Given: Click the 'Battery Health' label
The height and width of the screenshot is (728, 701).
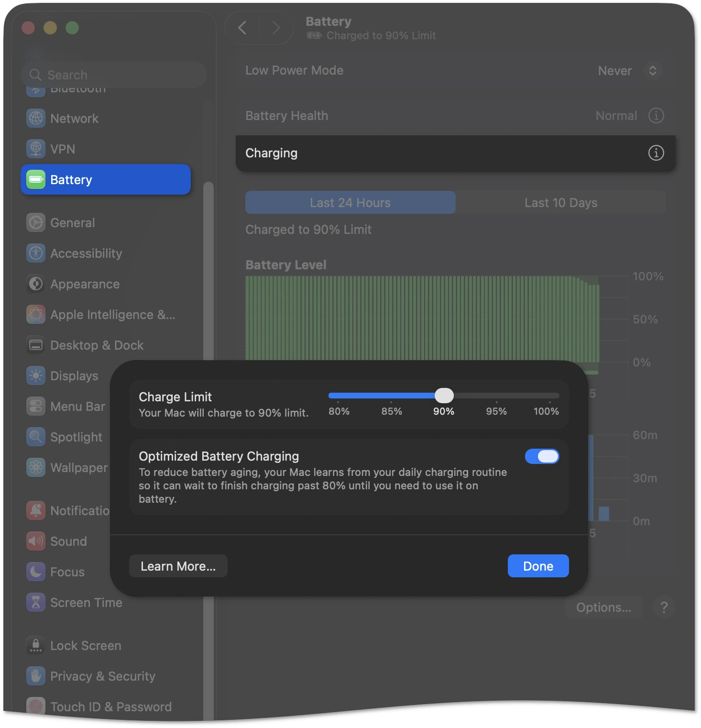Looking at the screenshot, I should [287, 116].
